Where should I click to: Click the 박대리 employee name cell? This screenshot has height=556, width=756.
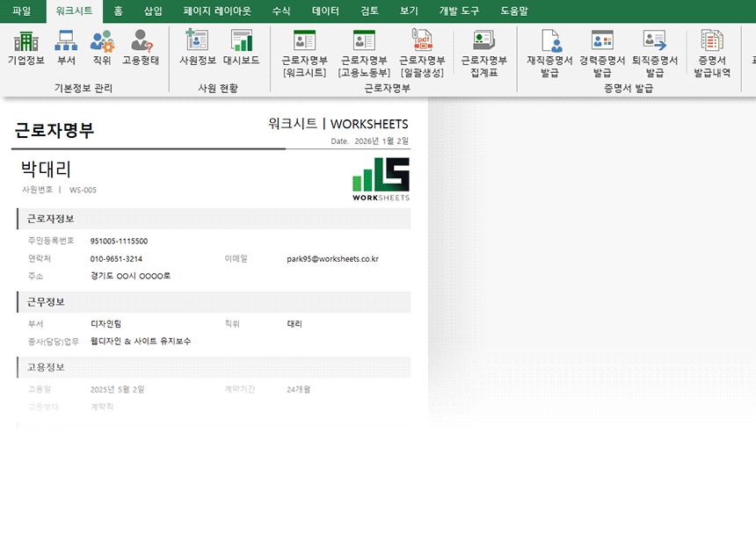47,170
